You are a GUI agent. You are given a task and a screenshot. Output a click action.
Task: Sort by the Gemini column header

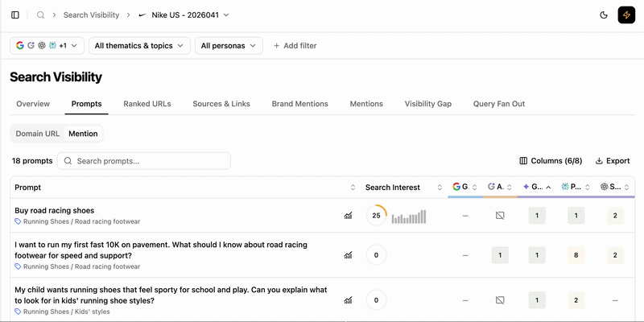(x=537, y=188)
